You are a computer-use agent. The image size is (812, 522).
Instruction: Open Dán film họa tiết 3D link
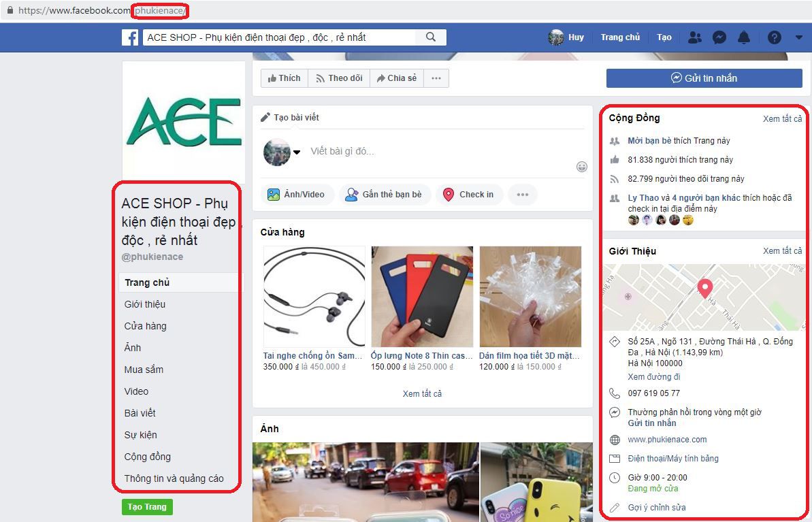point(530,356)
